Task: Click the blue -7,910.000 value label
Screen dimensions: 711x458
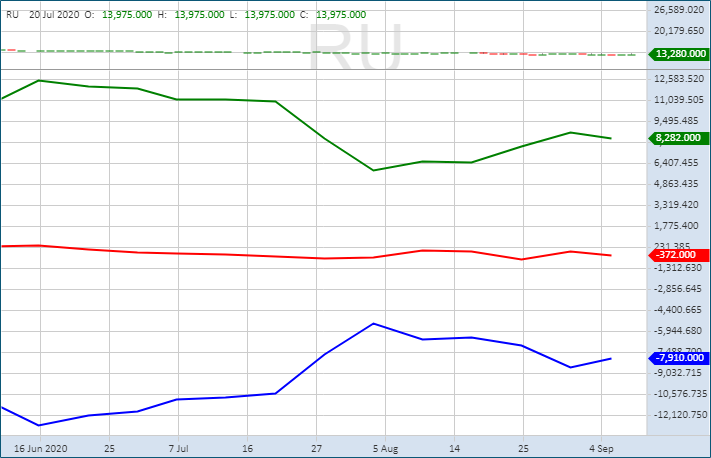Action: pyautogui.click(x=679, y=358)
